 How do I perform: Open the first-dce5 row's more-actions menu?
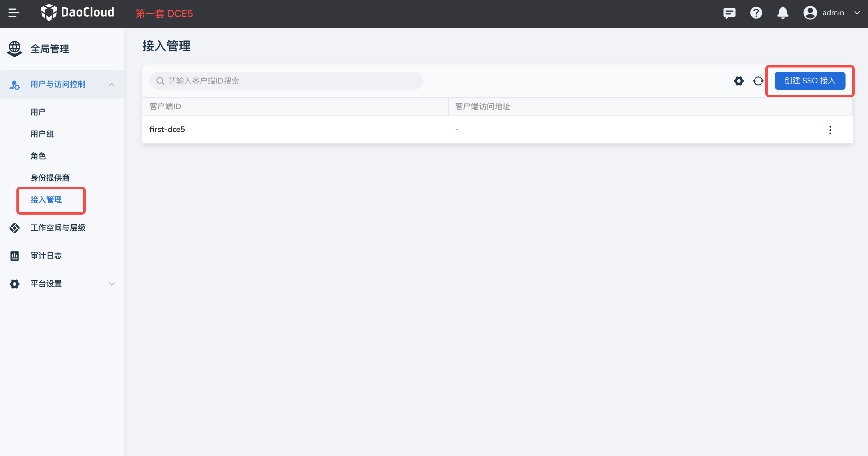point(830,130)
